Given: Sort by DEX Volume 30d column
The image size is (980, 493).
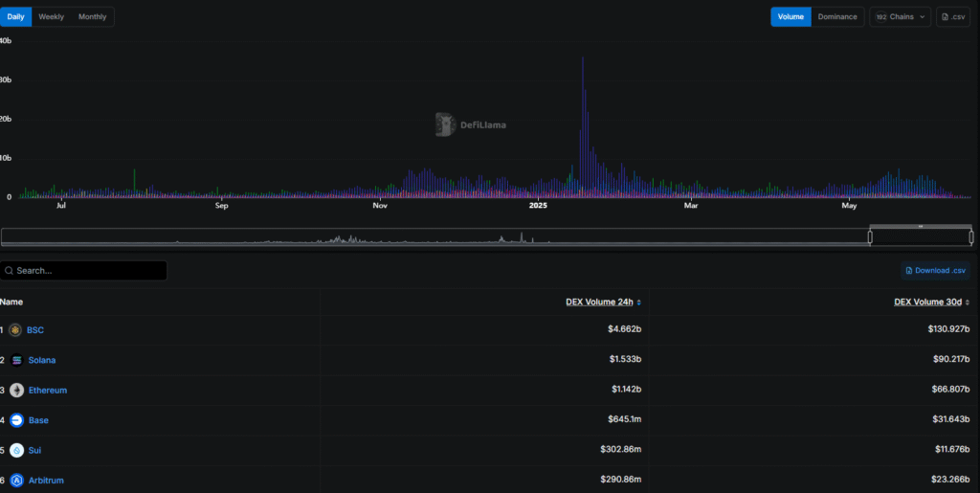Looking at the screenshot, I should click(x=932, y=302).
